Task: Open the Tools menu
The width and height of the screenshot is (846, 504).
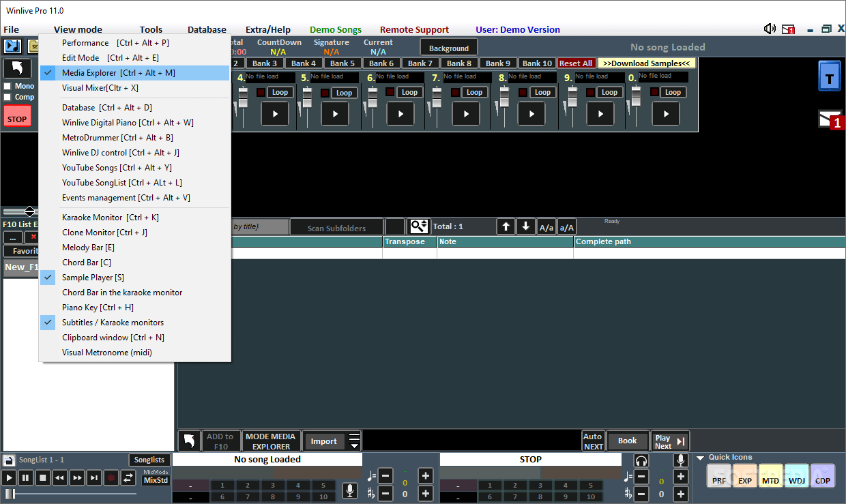Action: point(151,29)
